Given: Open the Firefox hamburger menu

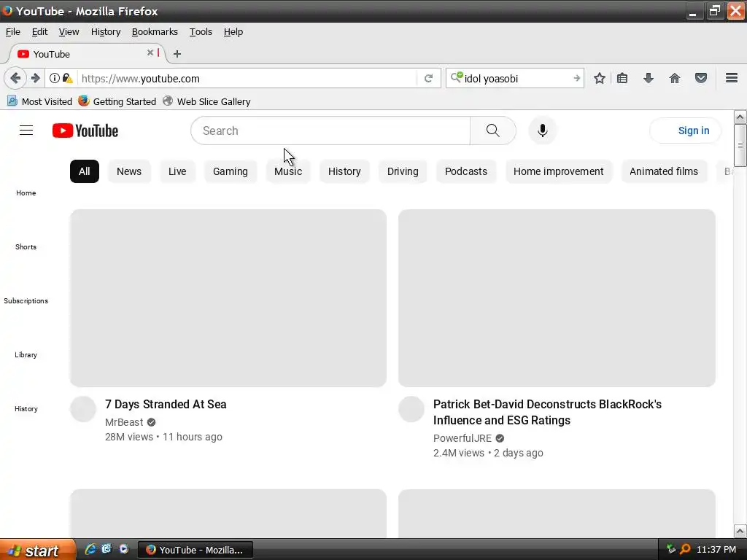Looking at the screenshot, I should click(x=732, y=77).
